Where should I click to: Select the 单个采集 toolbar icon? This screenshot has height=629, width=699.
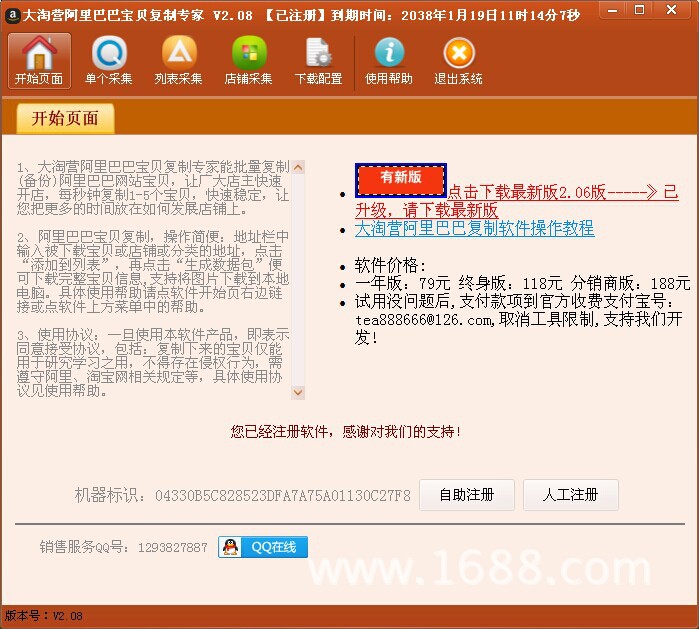pyautogui.click(x=109, y=61)
